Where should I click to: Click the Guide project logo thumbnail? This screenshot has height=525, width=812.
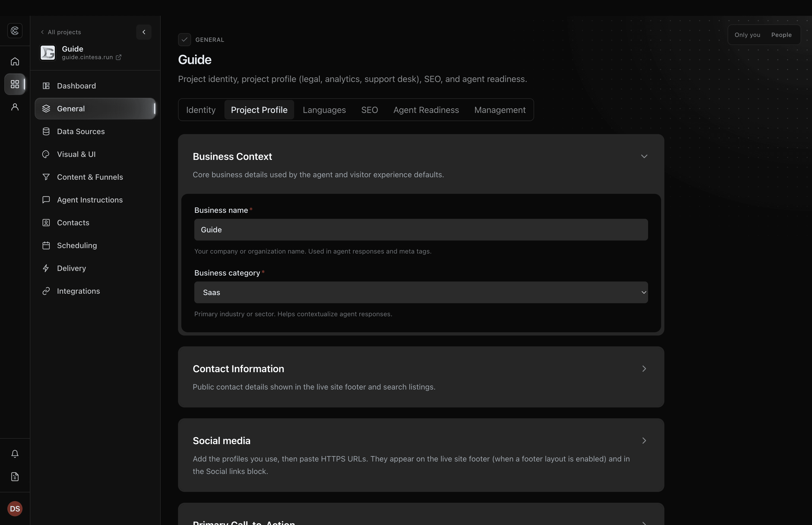coord(48,52)
